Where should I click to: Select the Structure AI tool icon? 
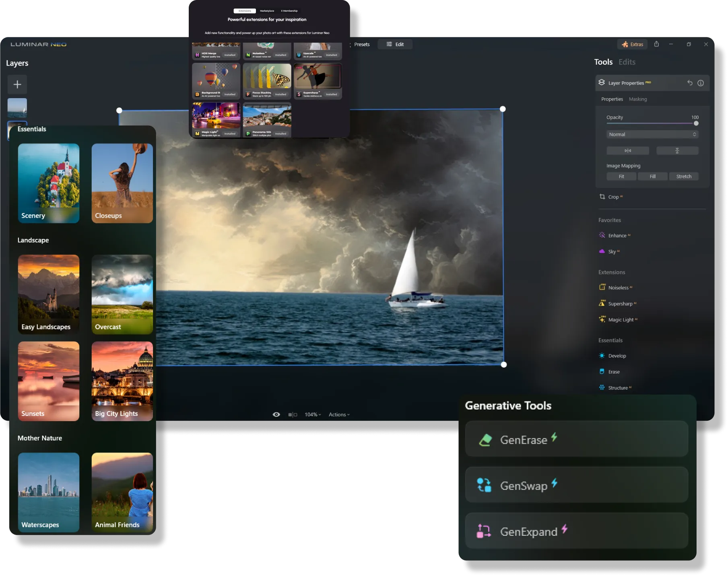[x=602, y=387]
